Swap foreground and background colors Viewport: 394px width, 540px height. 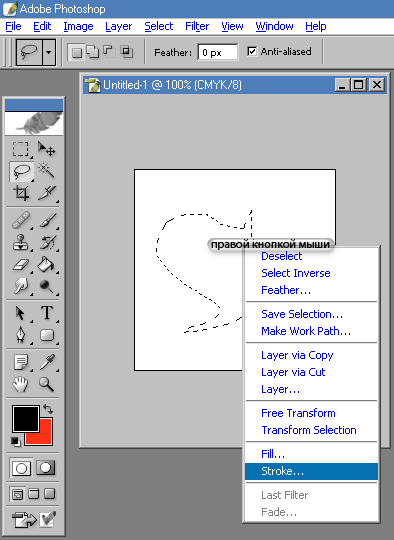(48, 409)
